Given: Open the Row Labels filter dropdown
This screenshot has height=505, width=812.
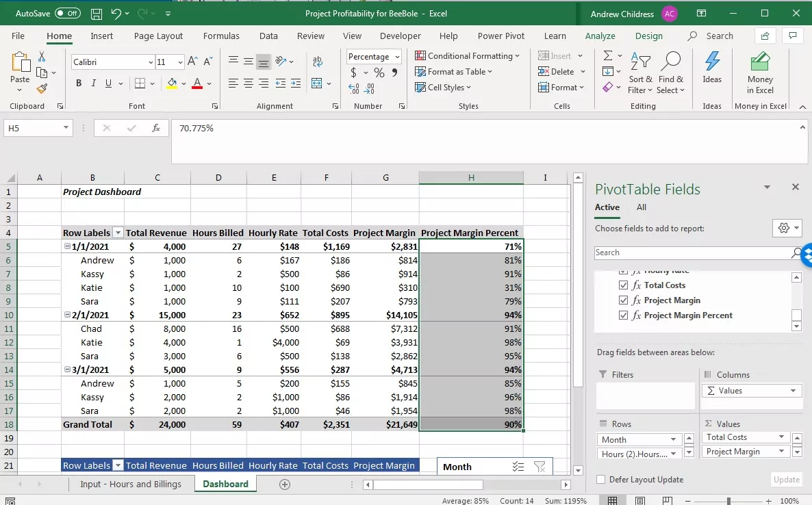Looking at the screenshot, I should (117, 233).
